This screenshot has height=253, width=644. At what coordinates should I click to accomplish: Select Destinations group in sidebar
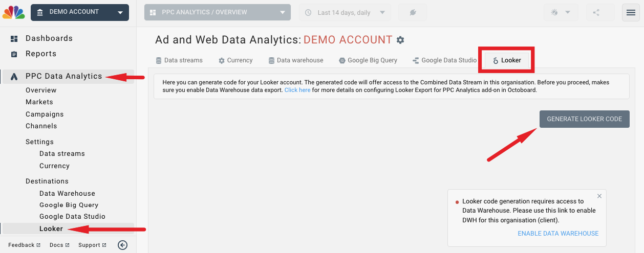[x=47, y=181]
